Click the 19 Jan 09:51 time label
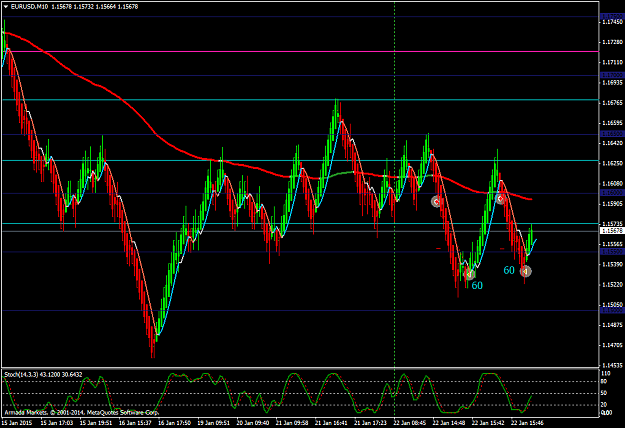The height and width of the screenshot is (428, 625). [214, 422]
